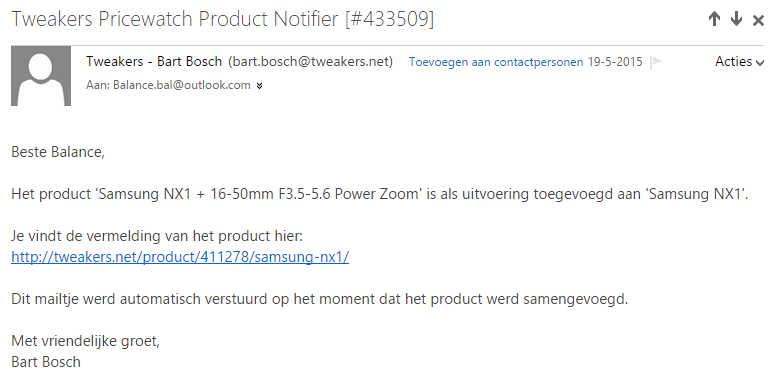Click the Samsung NX1 16-50mm product sentence

click(380, 195)
